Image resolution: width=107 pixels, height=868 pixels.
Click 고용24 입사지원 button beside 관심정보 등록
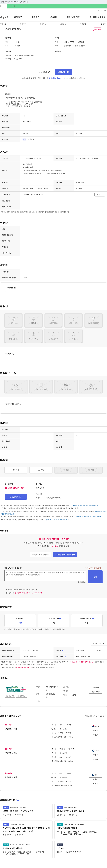(63, 72)
